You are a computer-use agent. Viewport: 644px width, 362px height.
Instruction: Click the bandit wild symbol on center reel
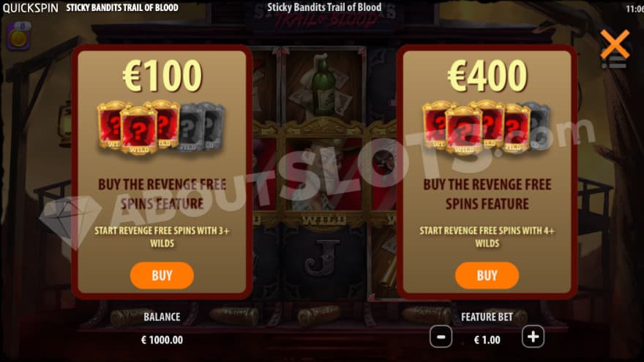tap(324, 176)
